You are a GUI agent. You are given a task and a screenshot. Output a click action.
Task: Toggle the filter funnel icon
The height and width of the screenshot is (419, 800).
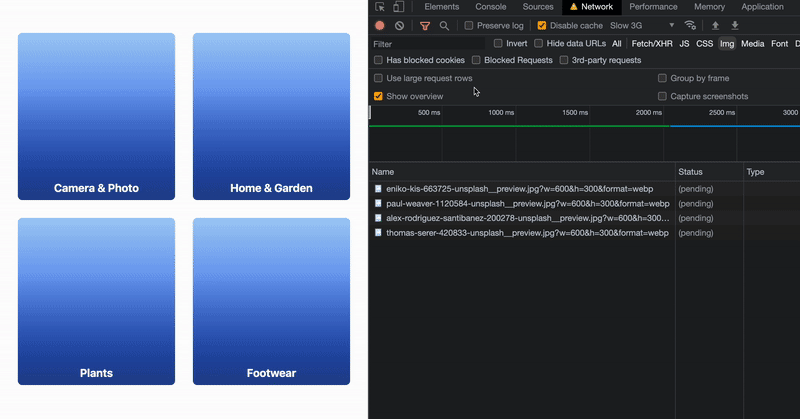coord(424,26)
